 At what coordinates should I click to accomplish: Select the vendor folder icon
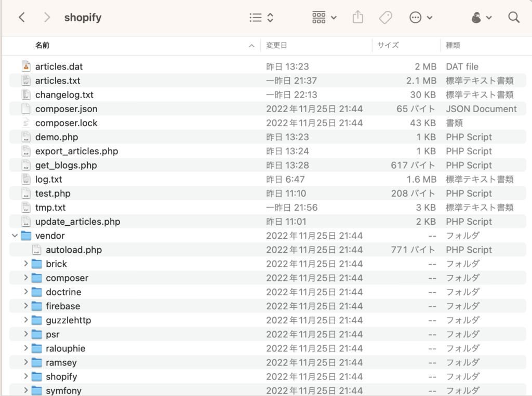26,235
